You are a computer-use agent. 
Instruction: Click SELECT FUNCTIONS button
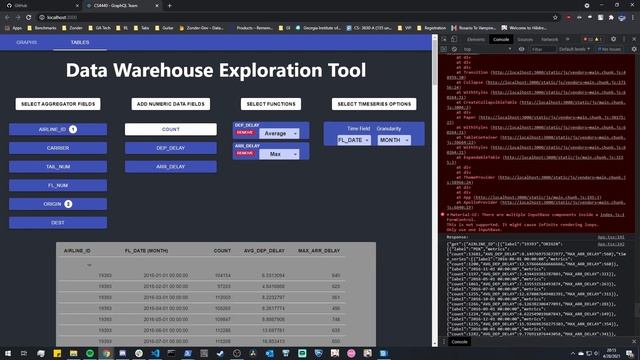[271, 104]
